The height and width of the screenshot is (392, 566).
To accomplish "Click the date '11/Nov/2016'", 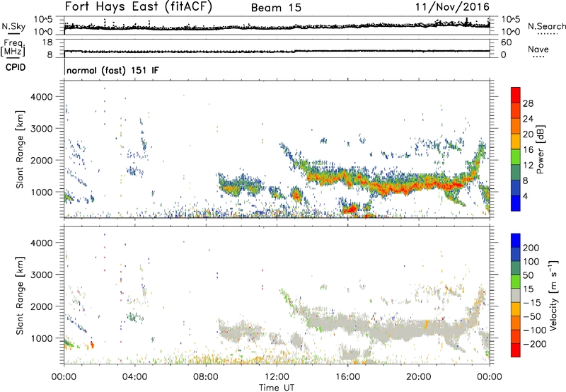I will coord(452,7).
